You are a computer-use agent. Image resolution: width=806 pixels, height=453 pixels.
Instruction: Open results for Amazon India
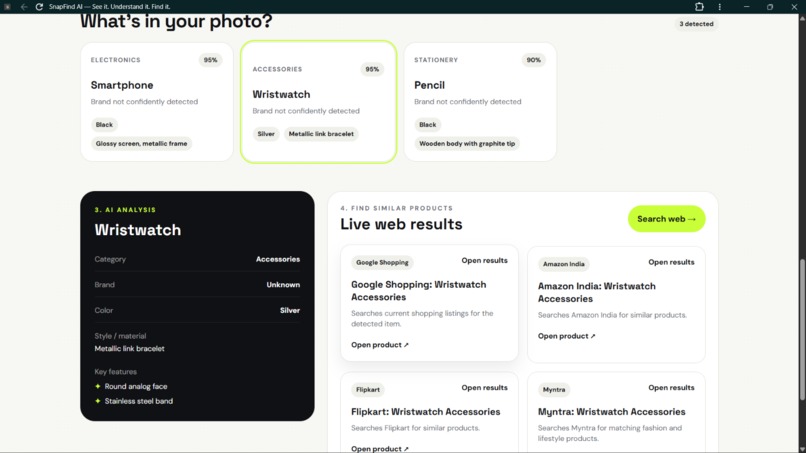click(x=671, y=262)
